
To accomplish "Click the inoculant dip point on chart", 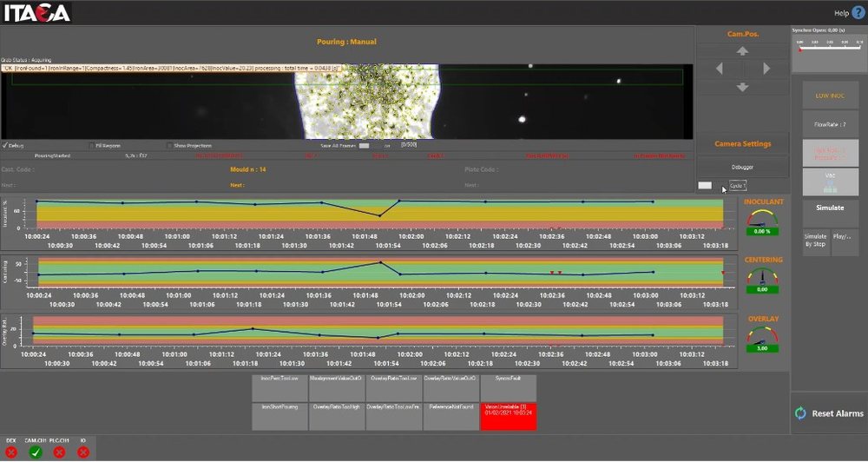I will pos(380,215).
